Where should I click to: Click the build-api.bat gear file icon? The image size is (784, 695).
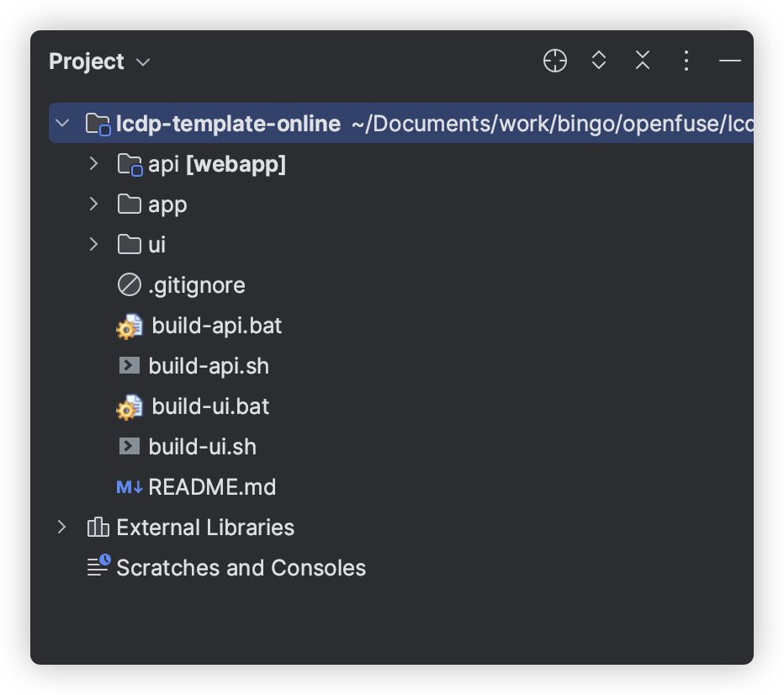[129, 326]
